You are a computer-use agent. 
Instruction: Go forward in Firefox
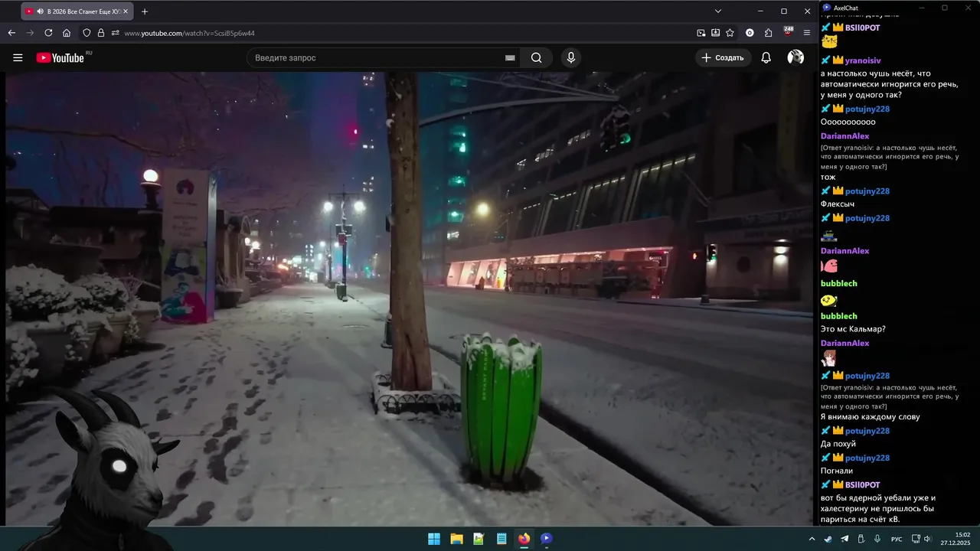tap(30, 33)
